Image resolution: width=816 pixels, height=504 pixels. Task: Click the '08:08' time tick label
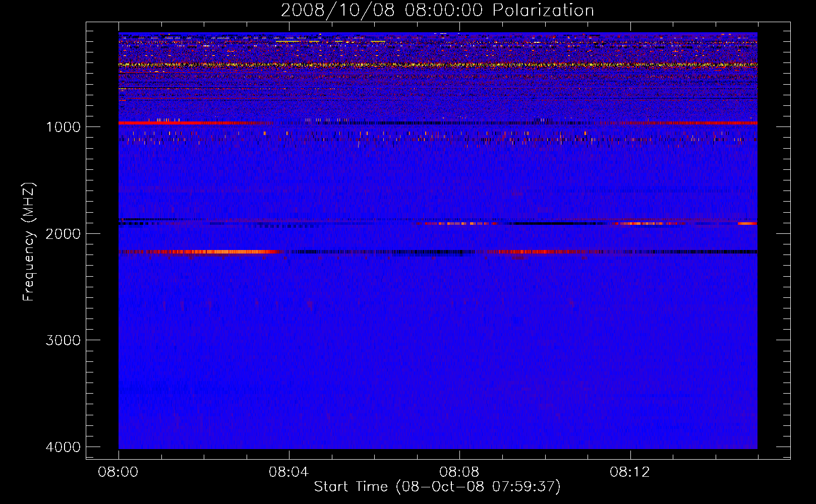[459, 472]
